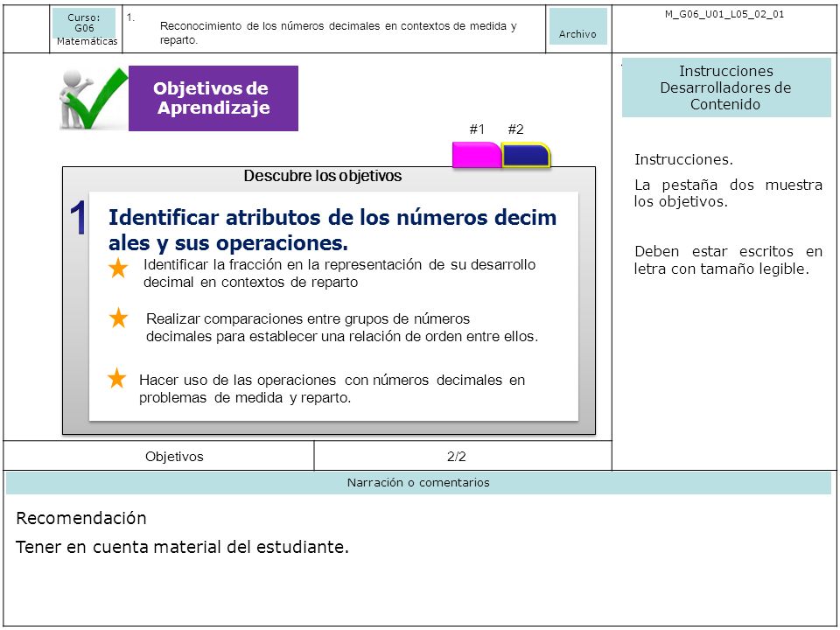Click heading 'Identificar atributos de los números decimales'
The height and width of the screenshot is (630, 840).
(x=332, y=230)
